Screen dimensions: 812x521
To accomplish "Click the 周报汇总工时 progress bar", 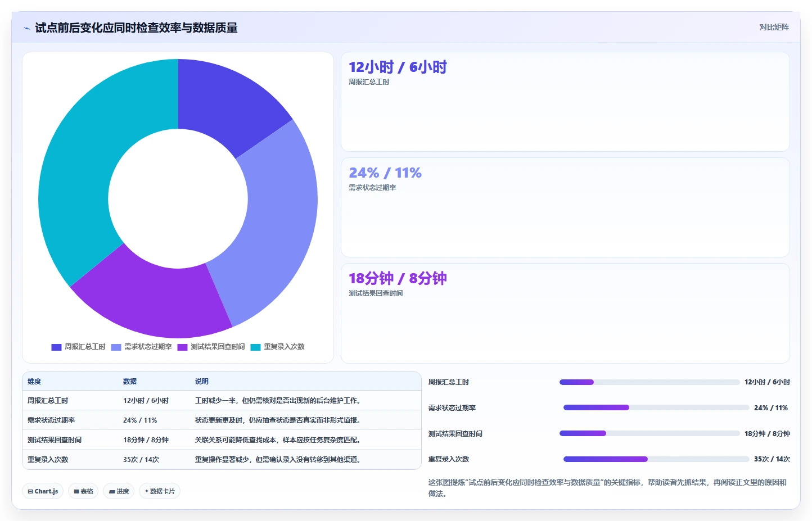I will (x=649, y=382).
